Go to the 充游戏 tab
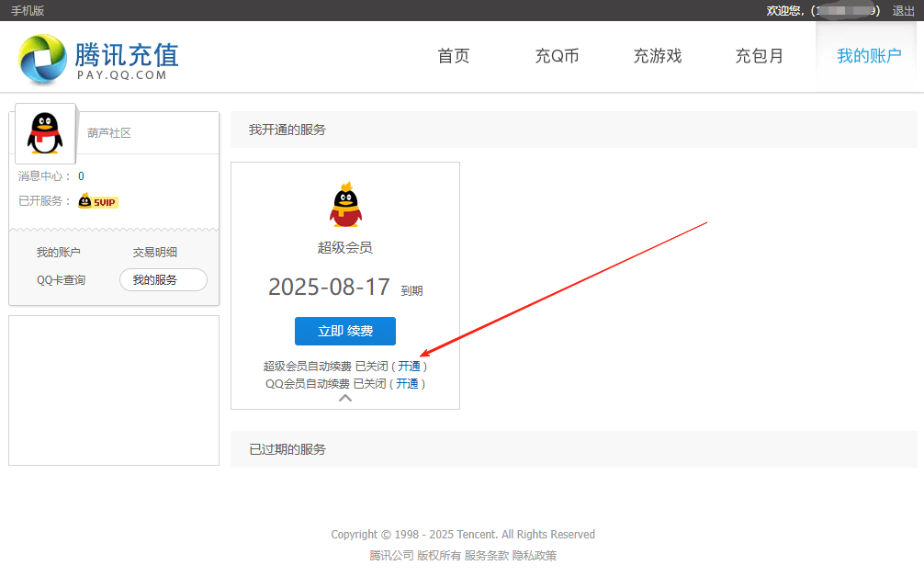The width and height of the screenshot is (924, 588). tap(657, 56)
